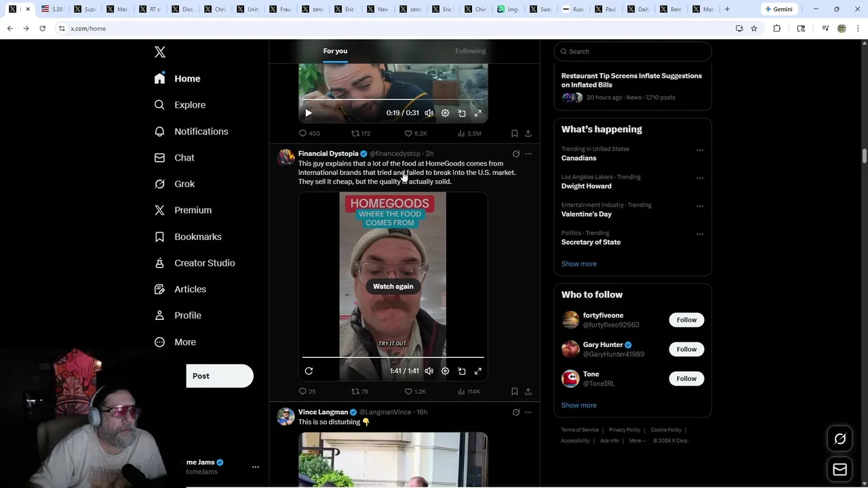868x488 pixels.
Task: Repost the post with 78 reposts
Action: (x=359, y=391)
